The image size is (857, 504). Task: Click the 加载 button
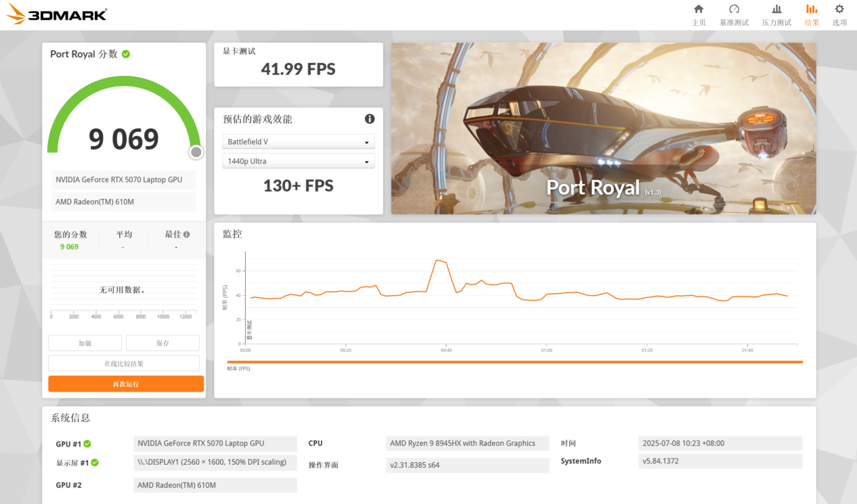[x=85, y=343]
